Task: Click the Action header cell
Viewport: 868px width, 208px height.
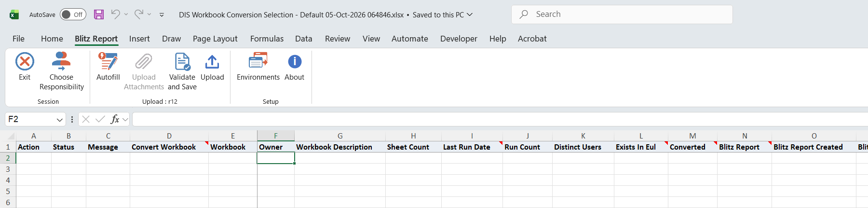Action: [34, 147]
